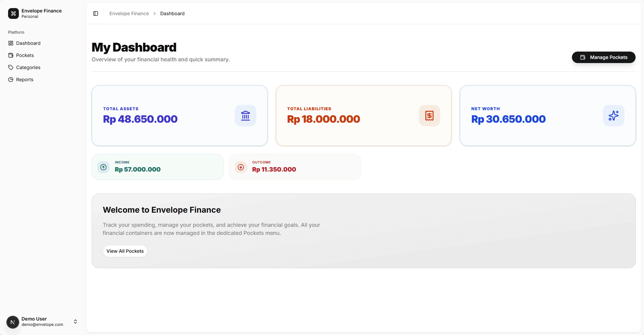This screenshot has height=335, width=644.
Task: Click the Welcome to Envelope Finance heading
Action: click(162, 210)
